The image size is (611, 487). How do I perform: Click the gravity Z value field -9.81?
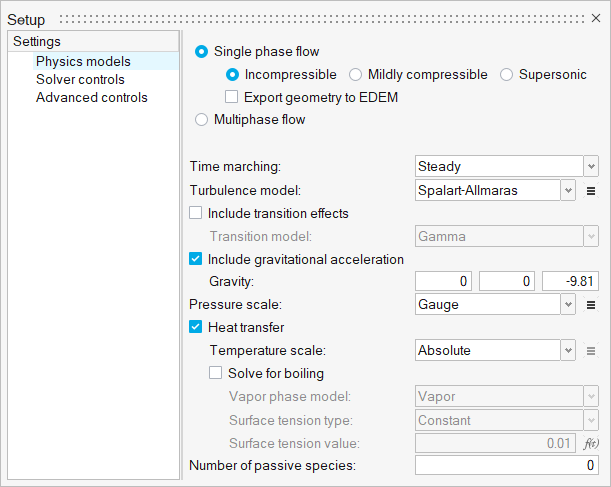click(570, 282)
